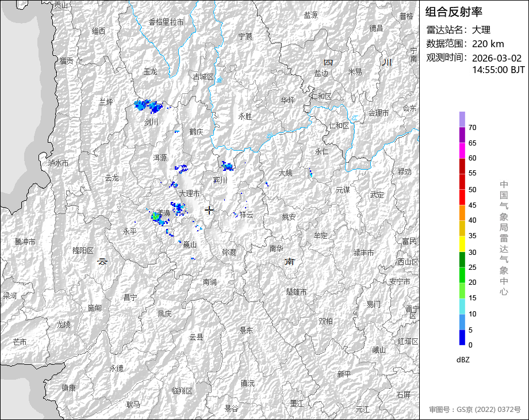Click the 武定 map label
Viewport: 529px width, 420px height.
click(x=377, y=195)
